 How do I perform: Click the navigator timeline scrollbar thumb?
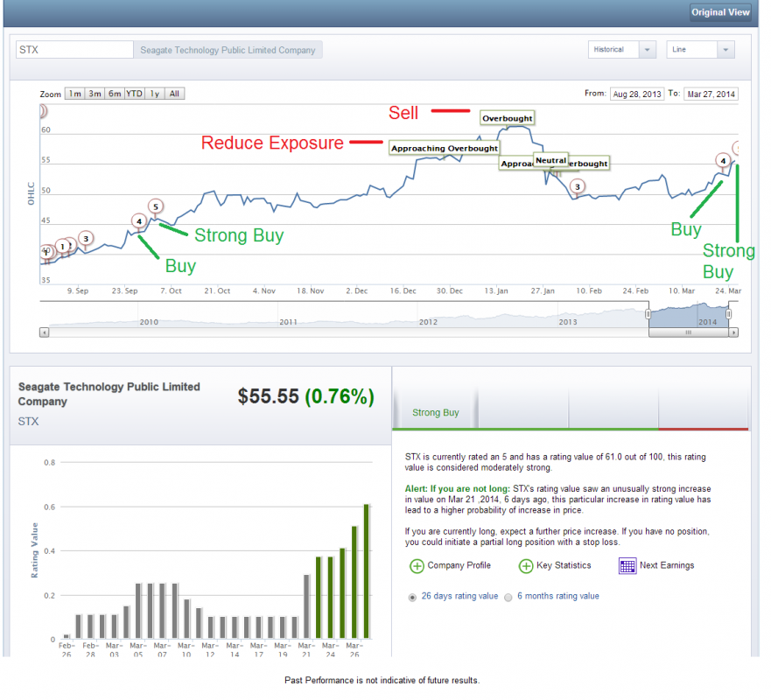point(688,332)
